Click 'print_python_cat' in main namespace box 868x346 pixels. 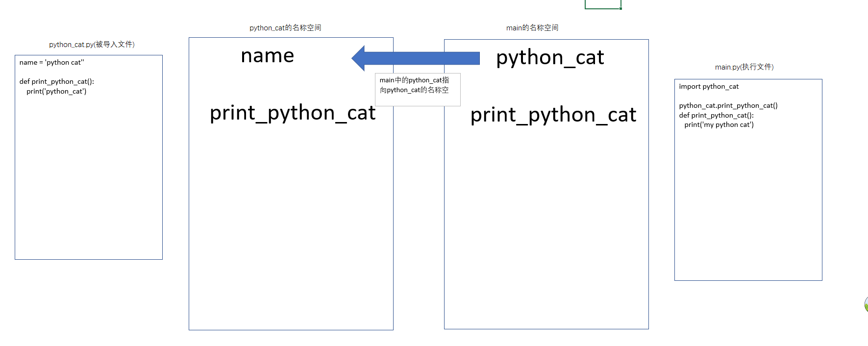[x=553, y=115]
